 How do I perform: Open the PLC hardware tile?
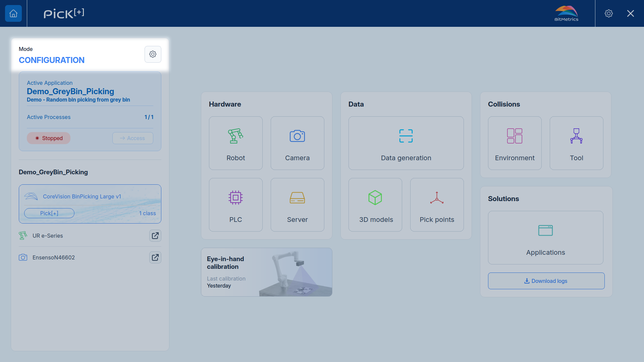[236, 205]
